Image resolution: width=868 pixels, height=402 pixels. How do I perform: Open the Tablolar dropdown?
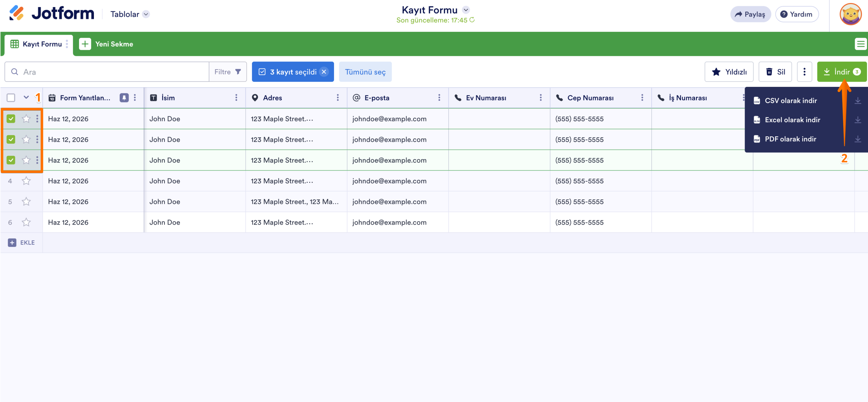(130, 14)
